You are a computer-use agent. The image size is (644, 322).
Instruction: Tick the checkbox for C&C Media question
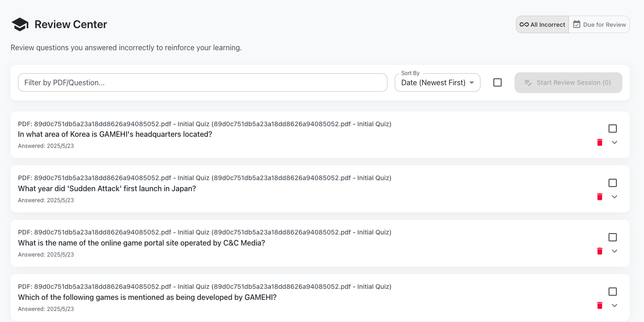click(612, 237)
